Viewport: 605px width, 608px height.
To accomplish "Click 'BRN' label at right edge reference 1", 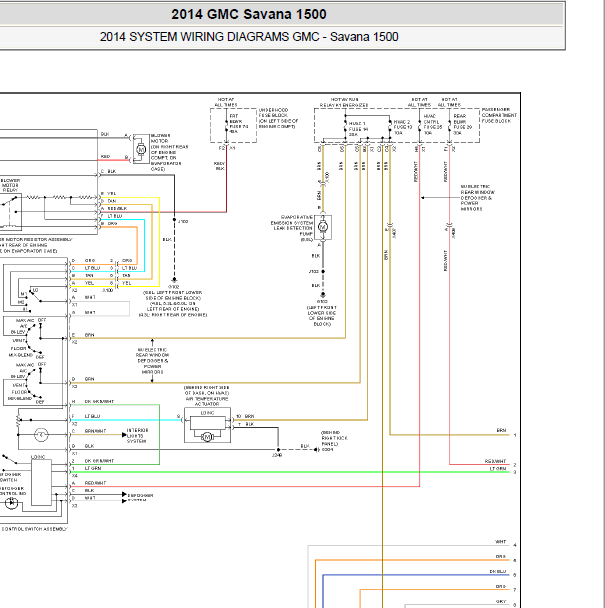I will [x=501, y=430].
